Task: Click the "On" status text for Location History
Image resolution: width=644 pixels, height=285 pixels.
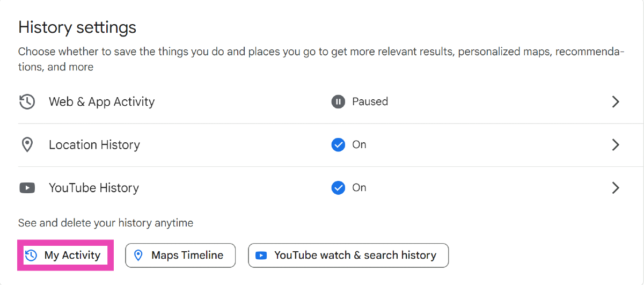Action: pos(359,145)
